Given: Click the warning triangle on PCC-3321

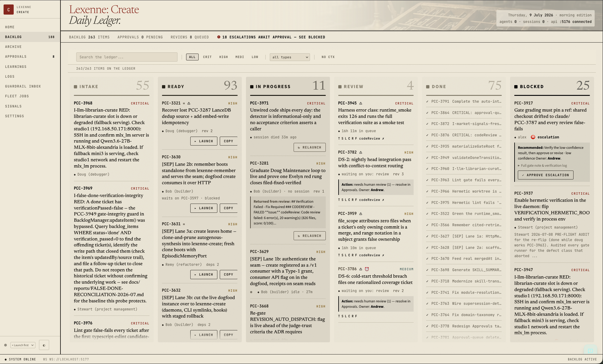Looking at the screenshot, I should pyautogui.click(x=189, y=103).
